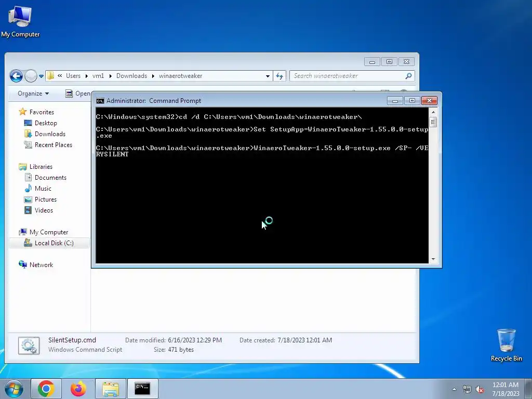The width and height of the screenshot is (532, 399).
Task: Close the Command Prompt window
Action: click(x=429, y=100)
